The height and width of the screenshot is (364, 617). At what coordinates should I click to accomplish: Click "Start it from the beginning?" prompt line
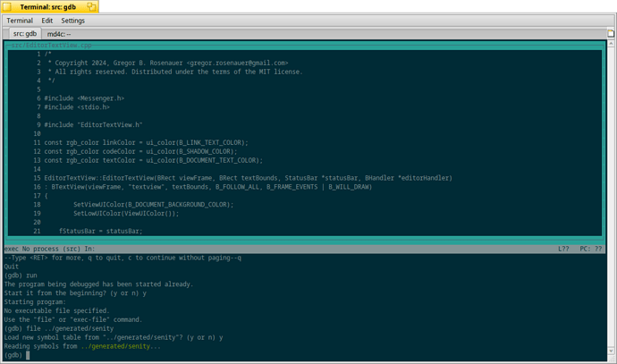coord(75,293)
